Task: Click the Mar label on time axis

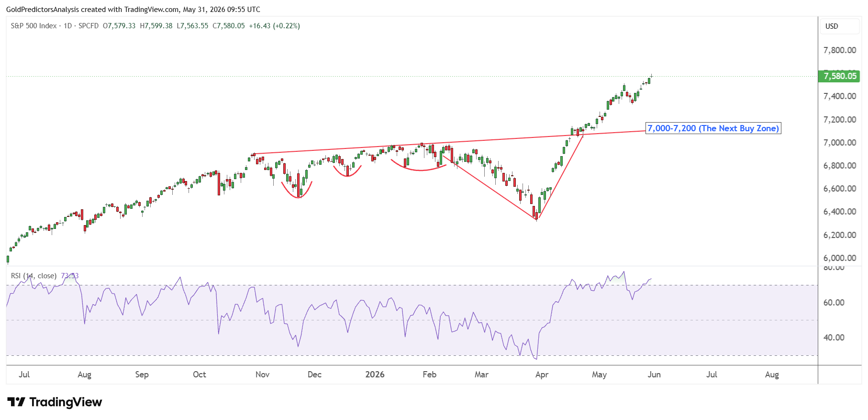Action: (481, 375)
